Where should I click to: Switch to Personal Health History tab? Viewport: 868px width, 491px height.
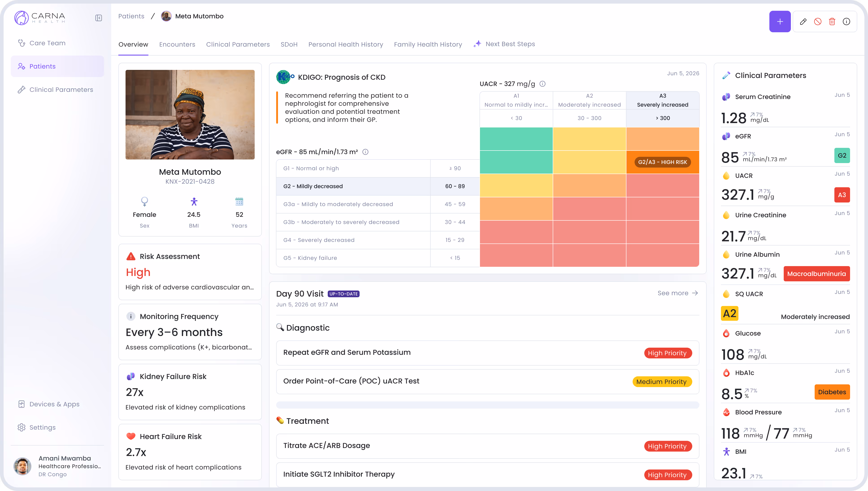(346, 44)
